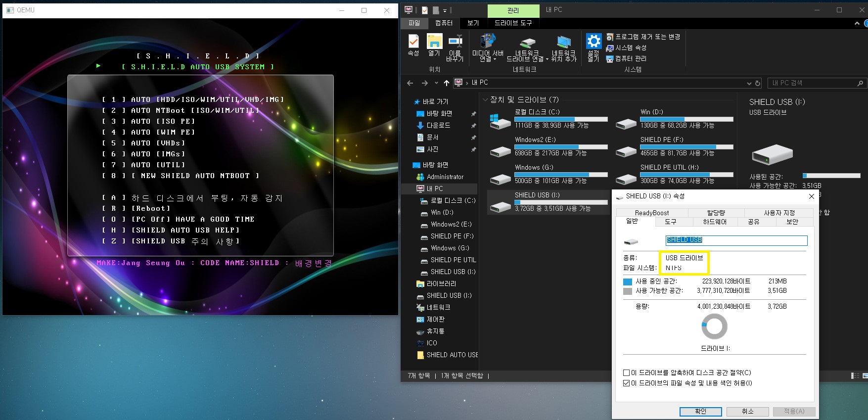868x420 pixels.
Task: Toggle 이 드라이브를 압축하여 디스크 공간 절약 checkbox
Action: pyautogui.click(x=627, y=373)
